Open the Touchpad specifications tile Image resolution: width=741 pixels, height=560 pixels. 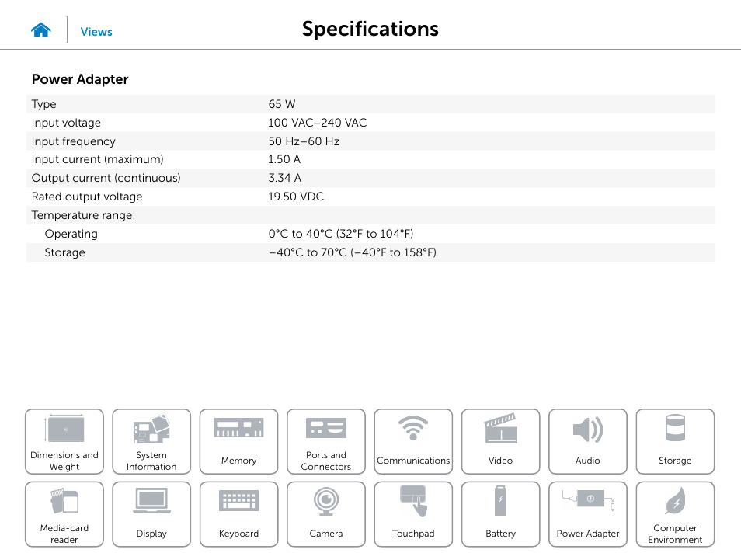coord(413,514)
